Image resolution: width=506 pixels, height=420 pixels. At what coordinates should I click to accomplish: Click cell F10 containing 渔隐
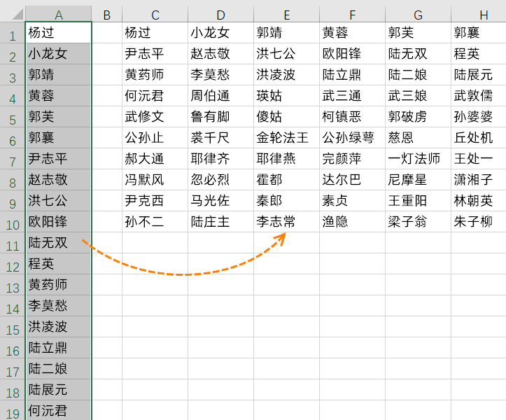(x=353, y=221)
